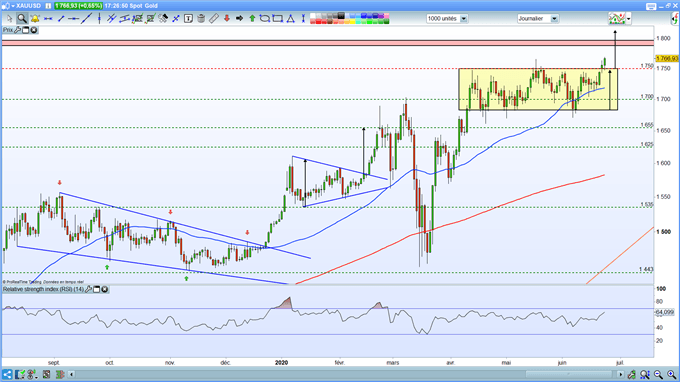Image resolution: width=680 pixels, height=382 pixels.
Task: Click the share icon bottom left
Action: (x=7, y=374)
